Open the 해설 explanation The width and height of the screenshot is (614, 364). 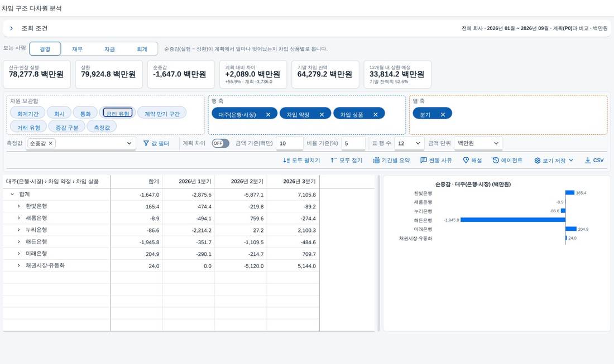pos(472,161)
